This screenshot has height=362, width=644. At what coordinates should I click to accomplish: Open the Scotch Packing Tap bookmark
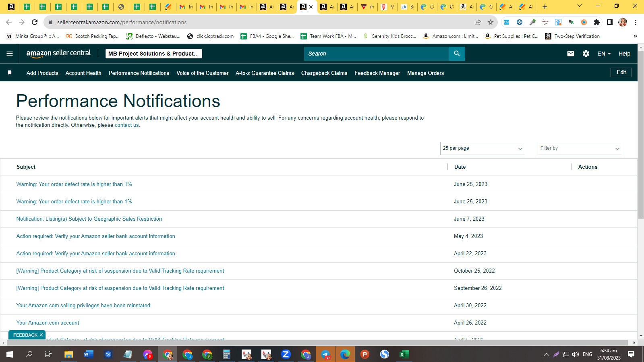point(93,36)
